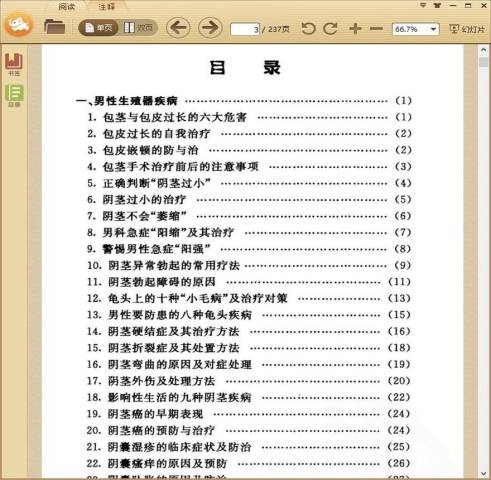This screenshot has height=480, width=491.
Task: Zoom in with the plus icon
Action: click(355, 29)
